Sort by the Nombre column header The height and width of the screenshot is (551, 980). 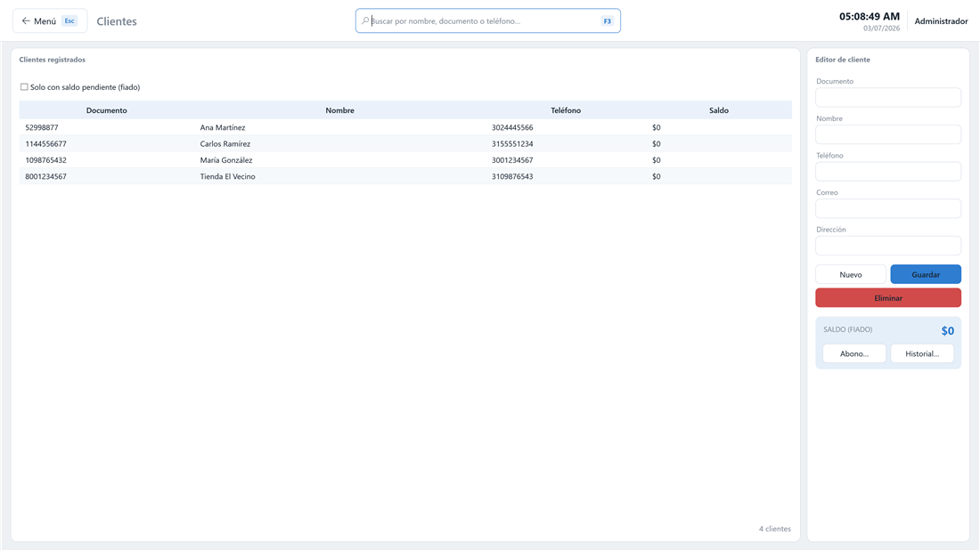(x=339, y=110)
